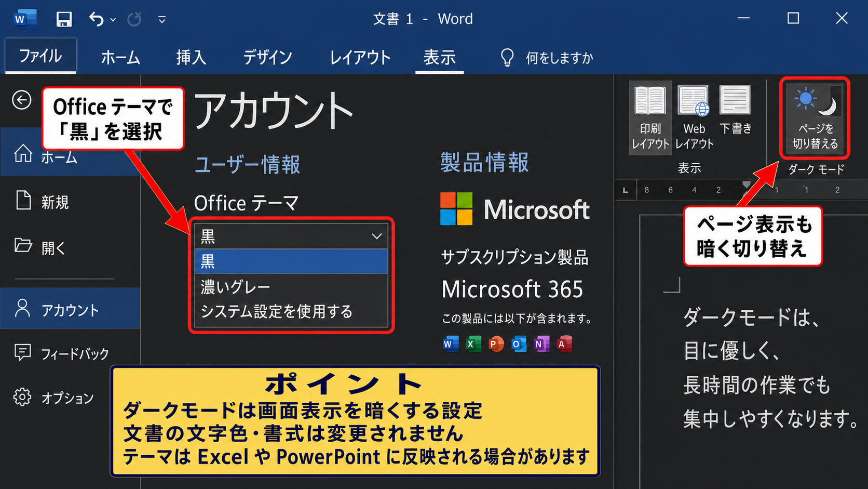The height and width of the screenshot is (489, 868).
Task: Switch to the デザイン ribbon tab
Action: click(268, 57)
